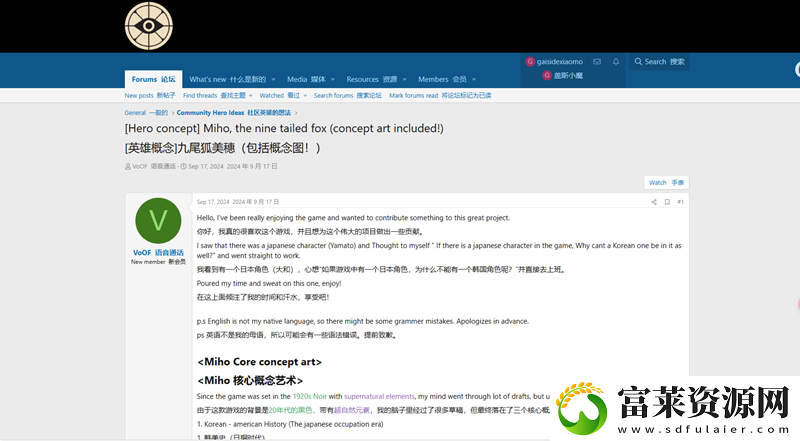Click the <Miho Core concept art> heading

click(260, 362)
